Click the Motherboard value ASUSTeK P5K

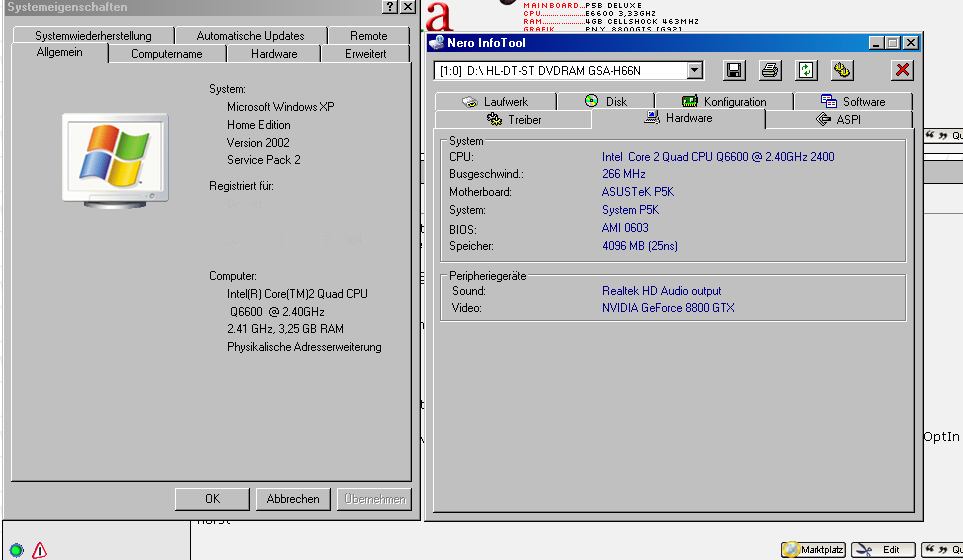point(637,192)
